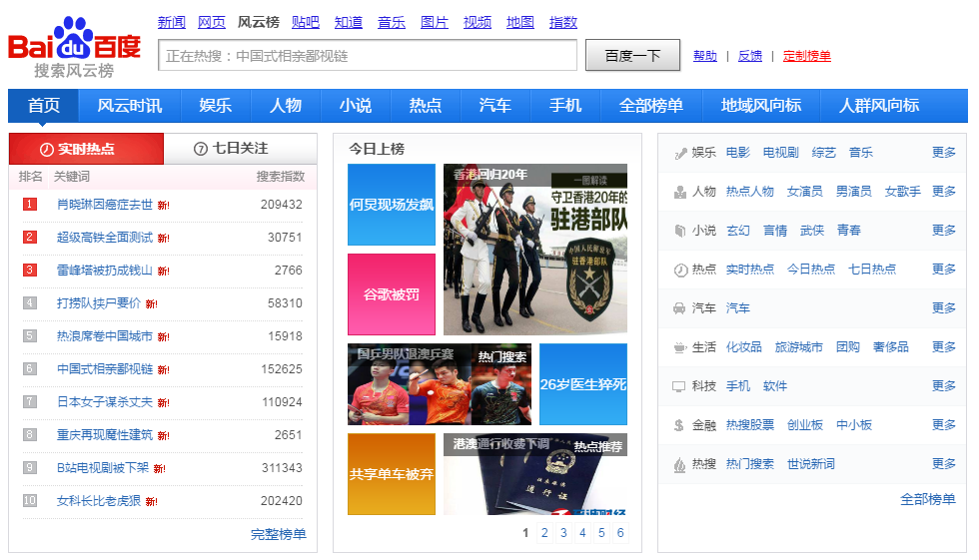This screenshot has width=979, height=560.
Task: Open 香港回归20年 image
Action: point(535,250)
